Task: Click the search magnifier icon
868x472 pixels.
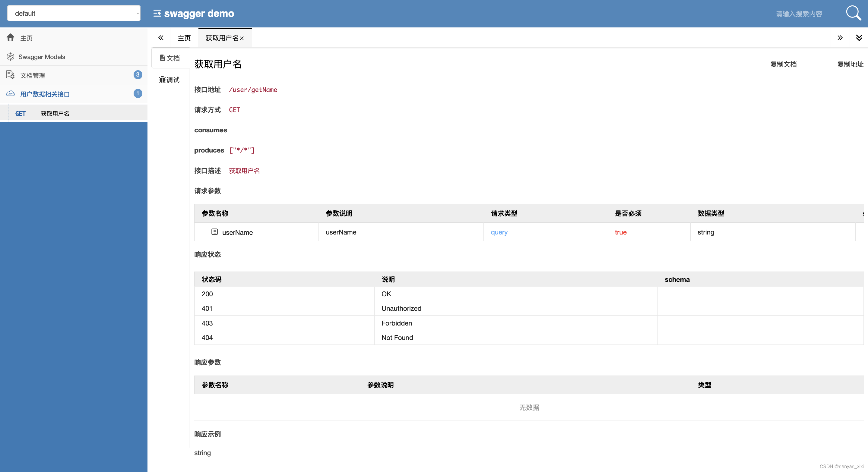Action: pos(853,13)
